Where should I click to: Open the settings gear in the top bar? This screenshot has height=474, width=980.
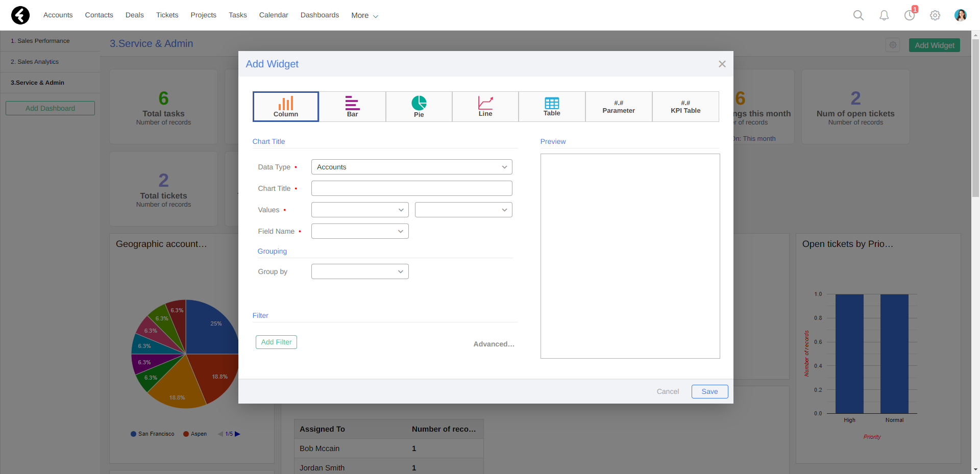pos(935,15)
